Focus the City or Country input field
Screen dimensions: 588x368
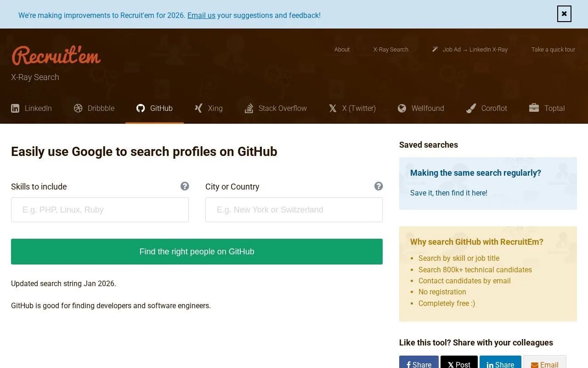(294, 210)
